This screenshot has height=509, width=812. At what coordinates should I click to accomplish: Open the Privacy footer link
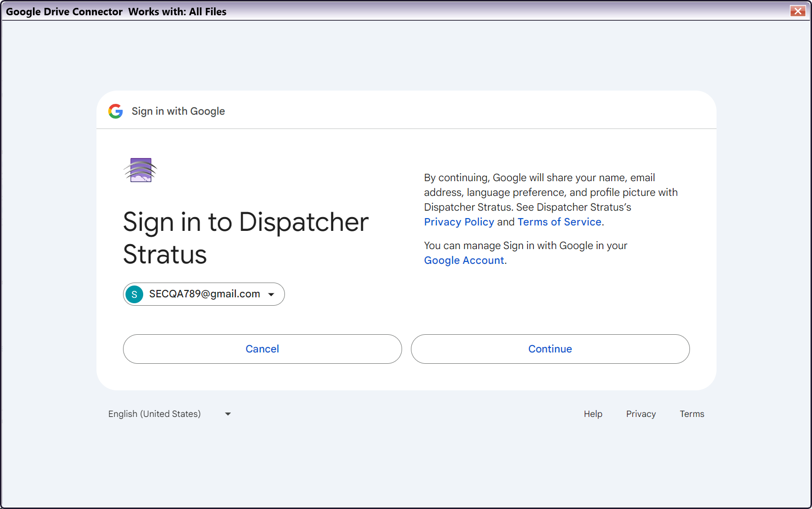pos(641,414)
